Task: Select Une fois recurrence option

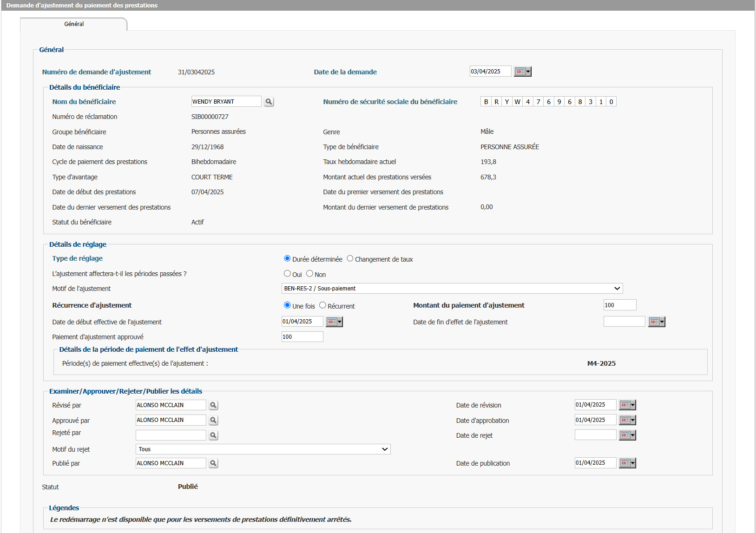Action: click(x=287, y=305)
